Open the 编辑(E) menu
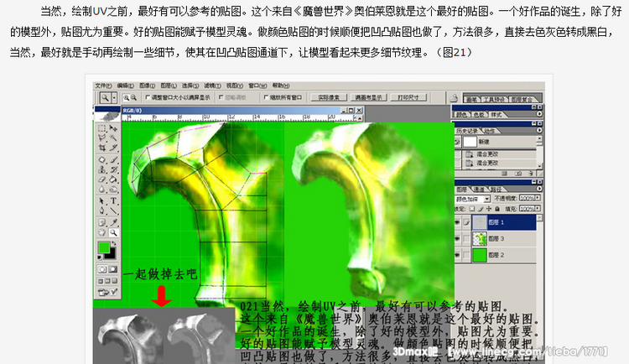629x364 pixels. tap(126, 86)
